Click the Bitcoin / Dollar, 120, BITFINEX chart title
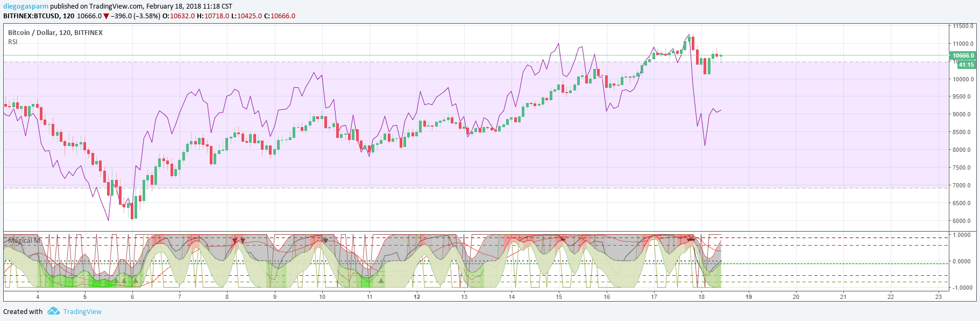This screenshot has height=321, width=980. coord(55,33)
